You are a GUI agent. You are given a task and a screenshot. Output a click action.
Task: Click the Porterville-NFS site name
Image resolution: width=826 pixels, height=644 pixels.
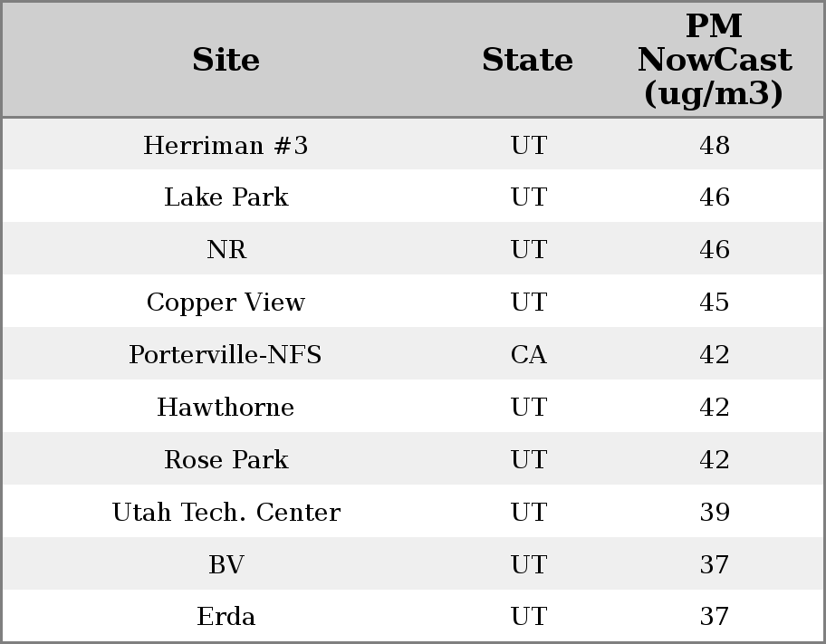(x=226, y=355)
